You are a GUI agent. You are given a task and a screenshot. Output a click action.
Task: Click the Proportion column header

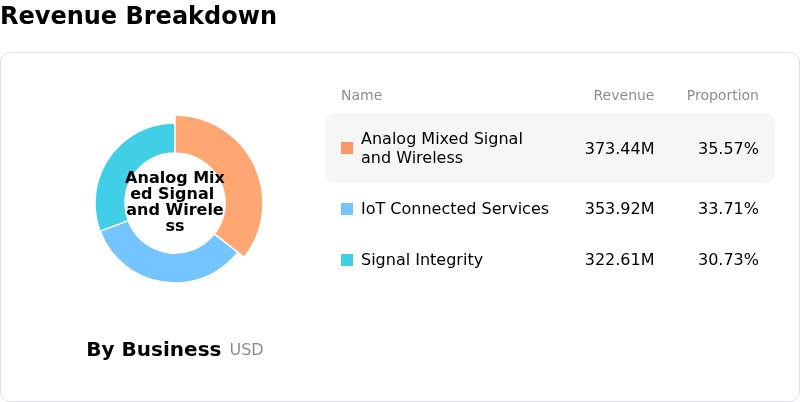pos(722,95)
